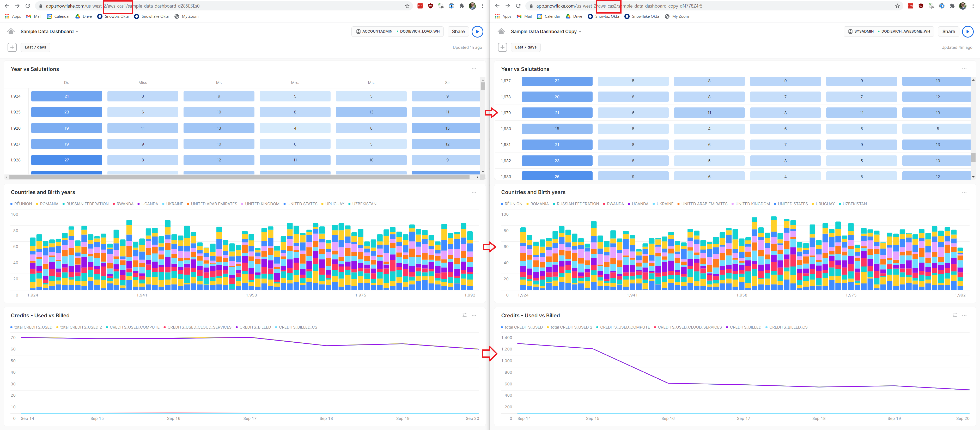This screenshot has width=980, height=430.
Task: Add tile using plus icon in left dashboard
Action: click(12, 47)
